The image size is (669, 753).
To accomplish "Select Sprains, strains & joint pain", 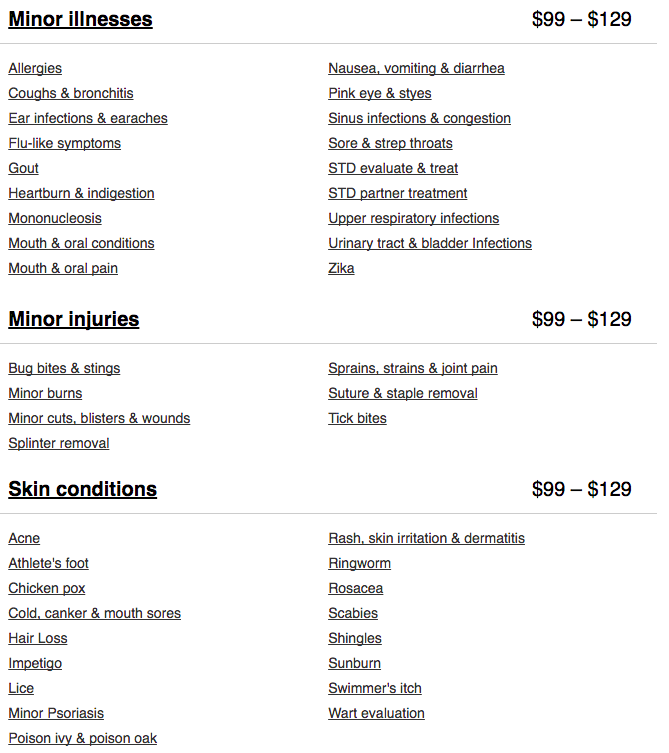I will point(412,368).
